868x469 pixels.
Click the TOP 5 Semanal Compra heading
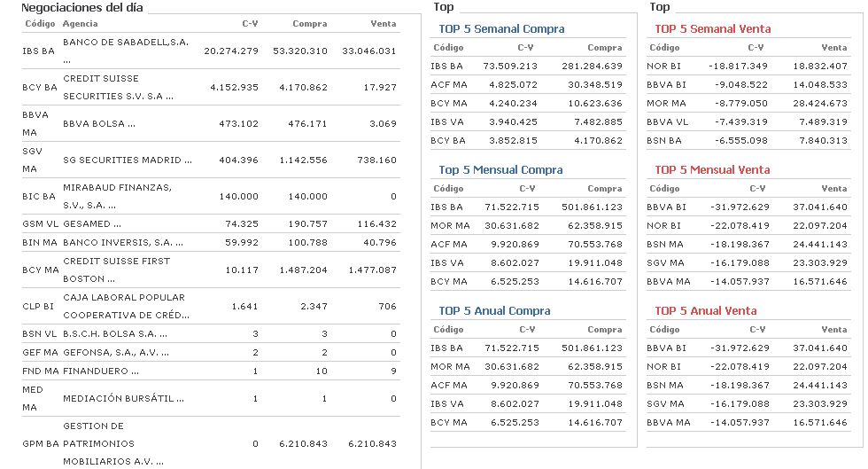click(x=501, y=28)
